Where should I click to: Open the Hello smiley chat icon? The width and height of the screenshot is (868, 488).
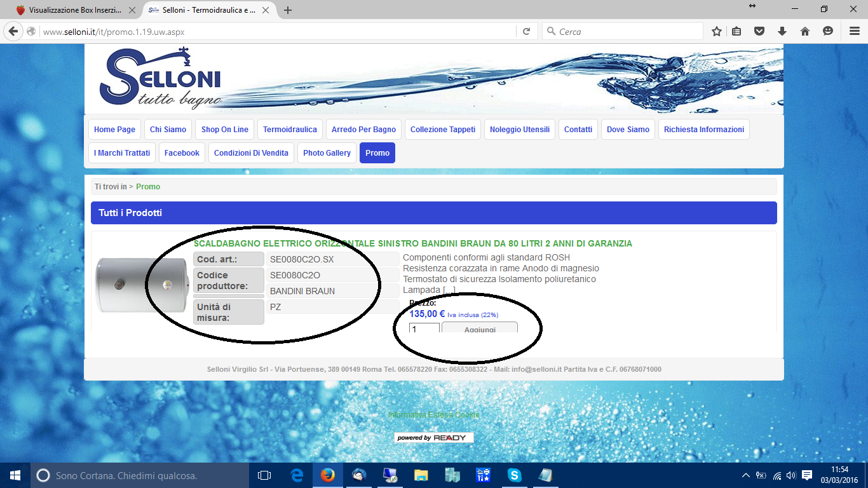(828, 31)
